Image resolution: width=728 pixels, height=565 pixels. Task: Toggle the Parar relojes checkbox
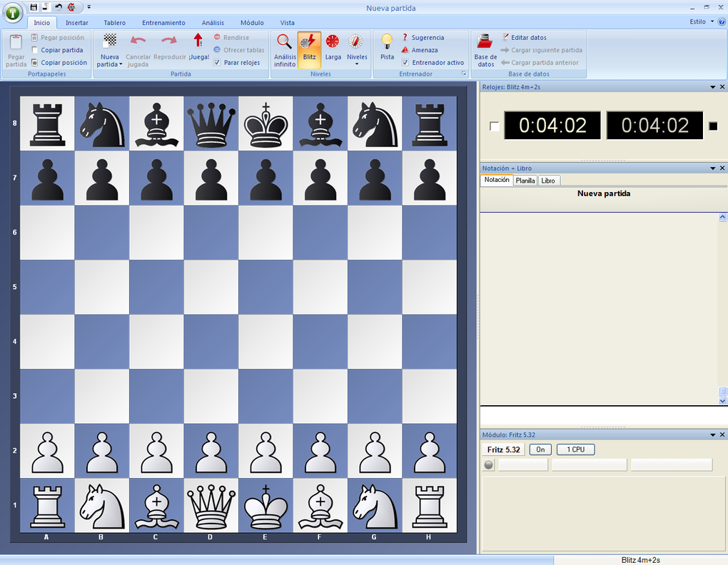pos(217,62)
